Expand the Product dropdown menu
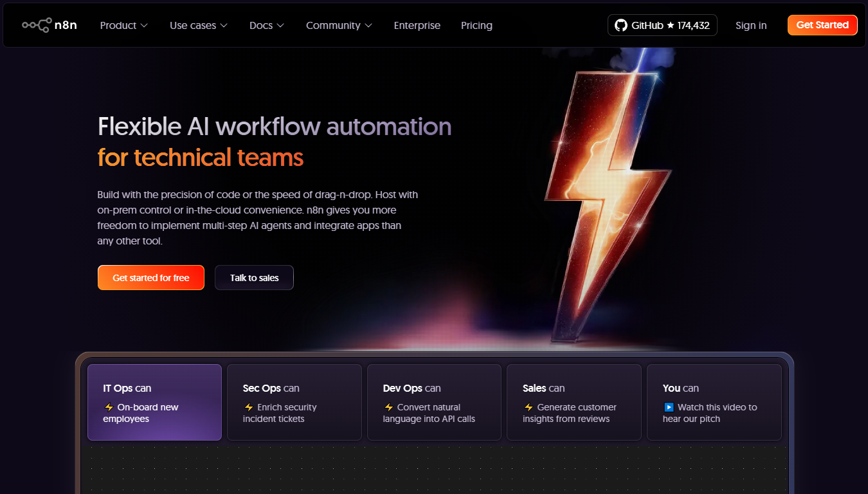 coord(123,25)
